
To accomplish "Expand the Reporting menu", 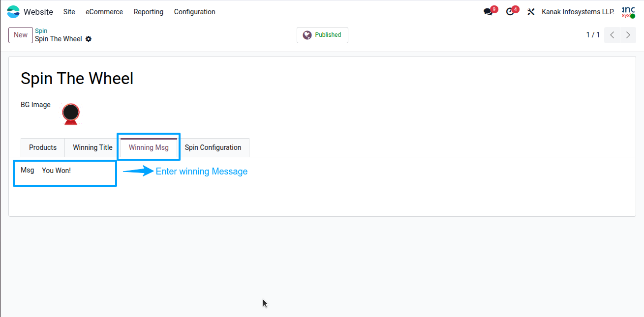I will pyautogui.click(x=149, y=12).
